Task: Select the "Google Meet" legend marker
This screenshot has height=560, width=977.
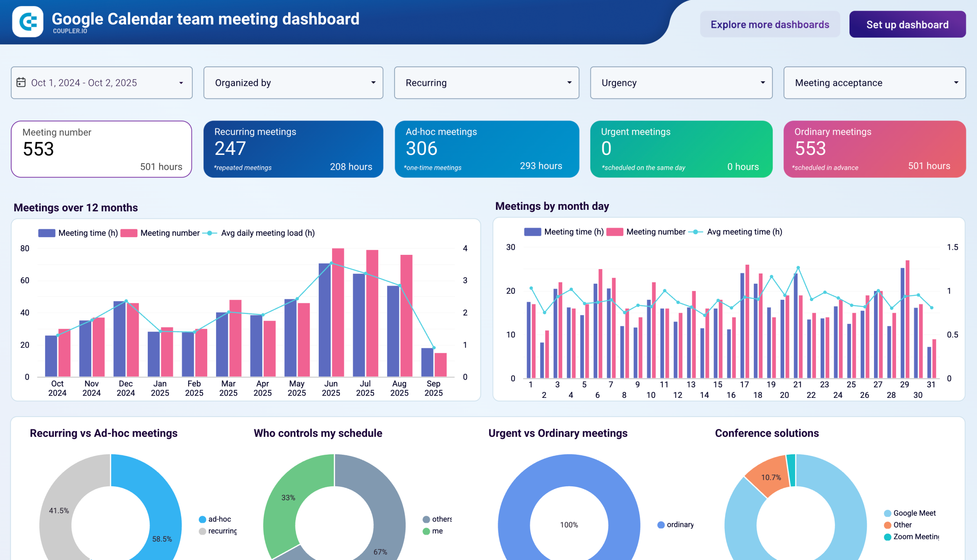Action: (888, 513)
